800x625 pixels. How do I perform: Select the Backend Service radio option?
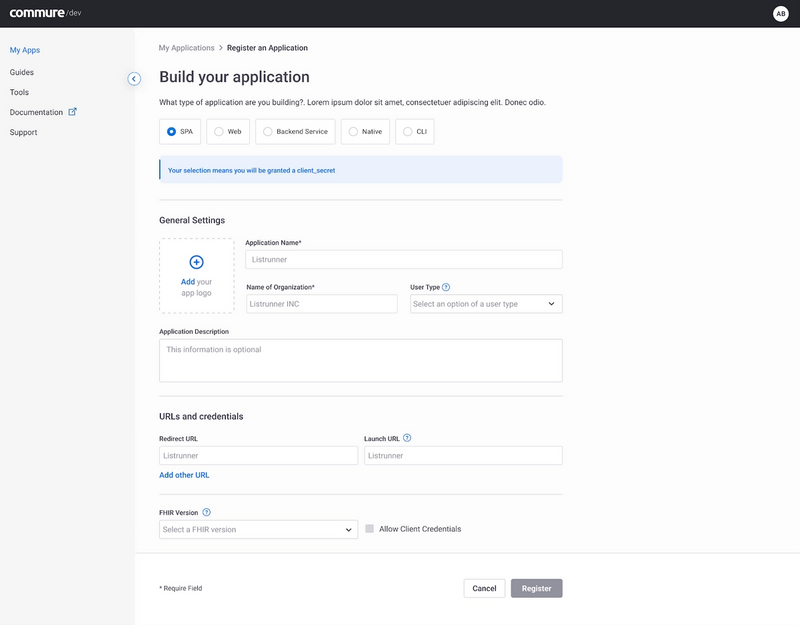point(295,132)
